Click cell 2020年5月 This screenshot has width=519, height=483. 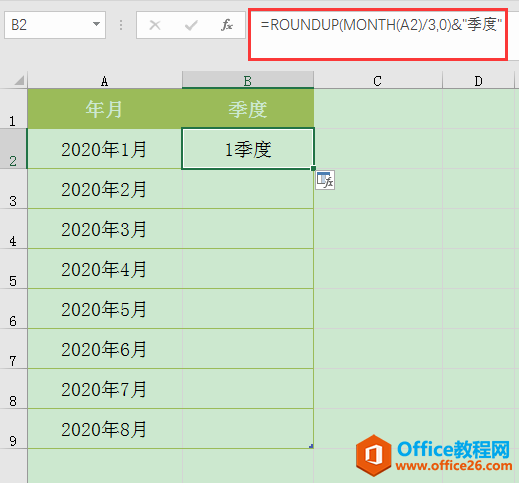(105, 309)
